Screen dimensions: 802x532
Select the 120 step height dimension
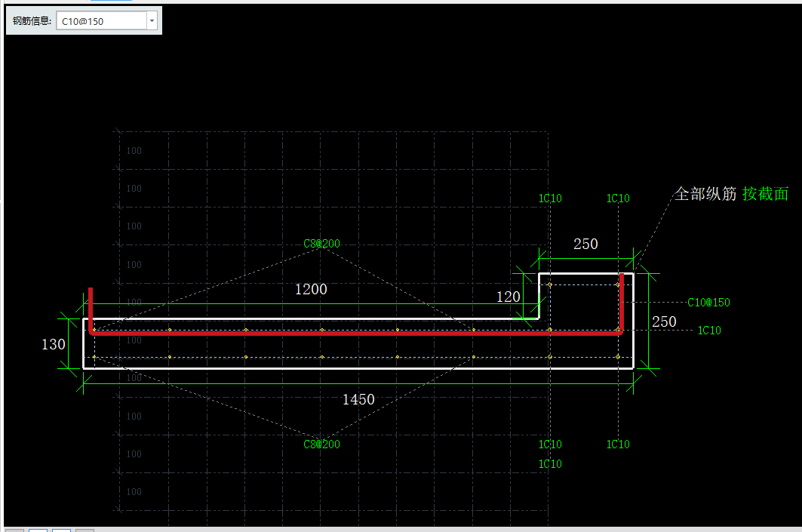(x=508, y=297)
